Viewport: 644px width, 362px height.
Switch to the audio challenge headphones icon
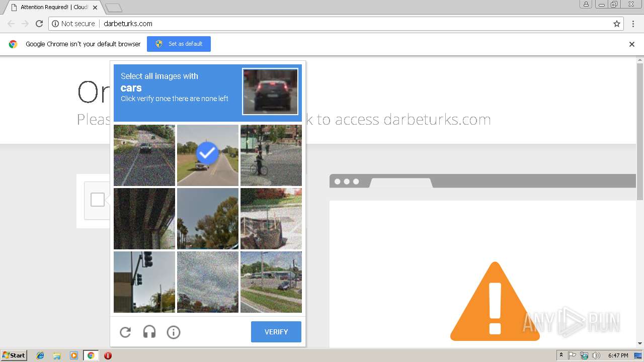[149, 332]
